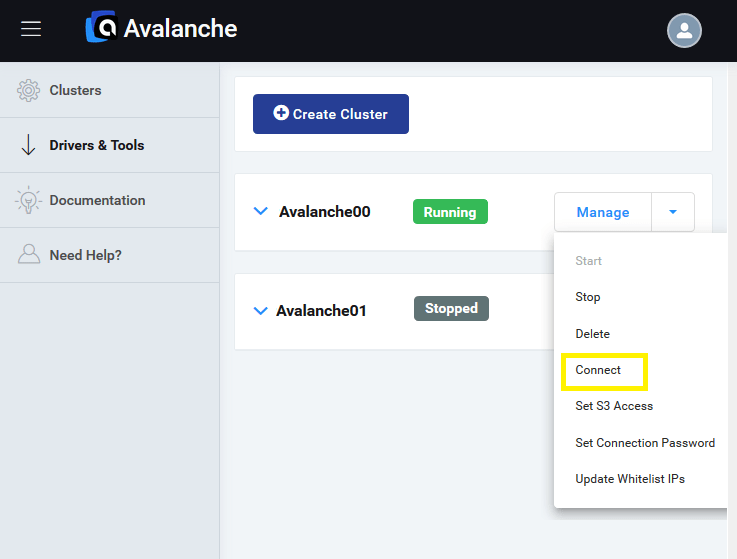The height and width of the screenshot is (559, 737).
Task: Choose Stop from the Manage menu
Action: [588, 297]
